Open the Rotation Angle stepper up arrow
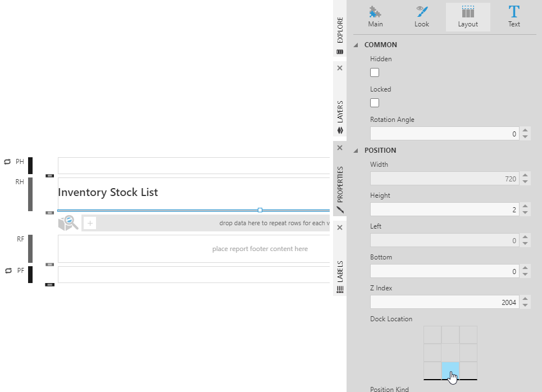Screen dimensions: 542x392 pos(526,130)
